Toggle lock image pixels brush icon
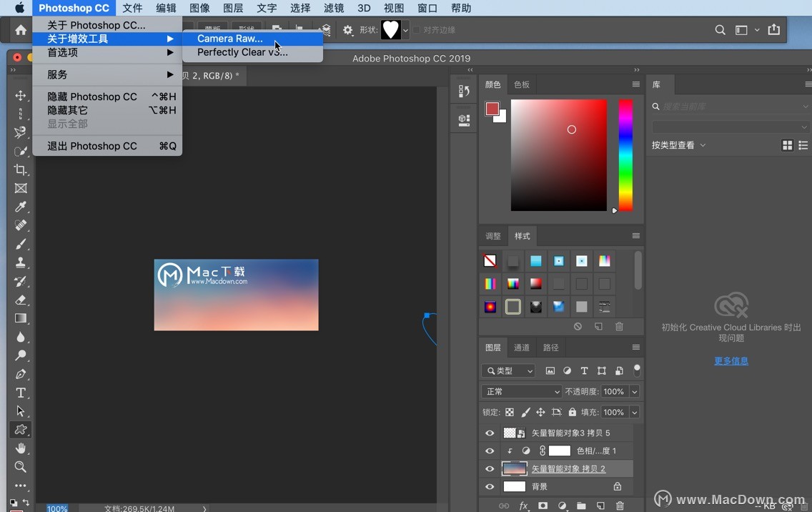Screen dimensions: 812x512 point(525,412)
